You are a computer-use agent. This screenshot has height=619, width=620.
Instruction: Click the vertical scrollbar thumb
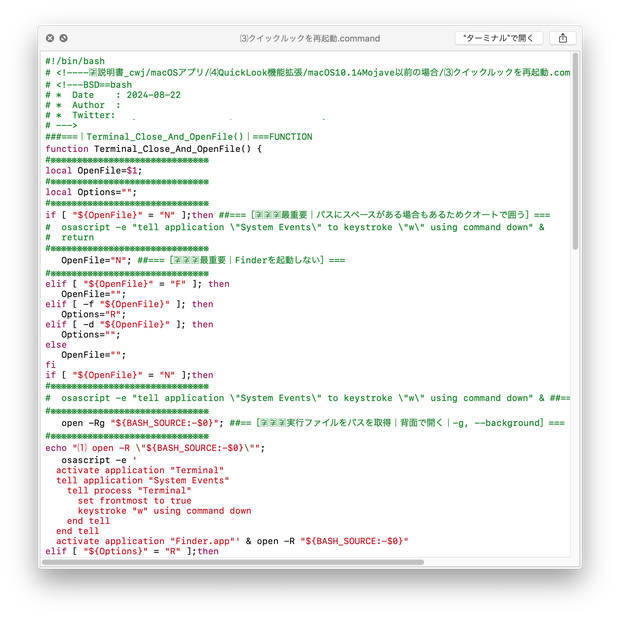575,151
